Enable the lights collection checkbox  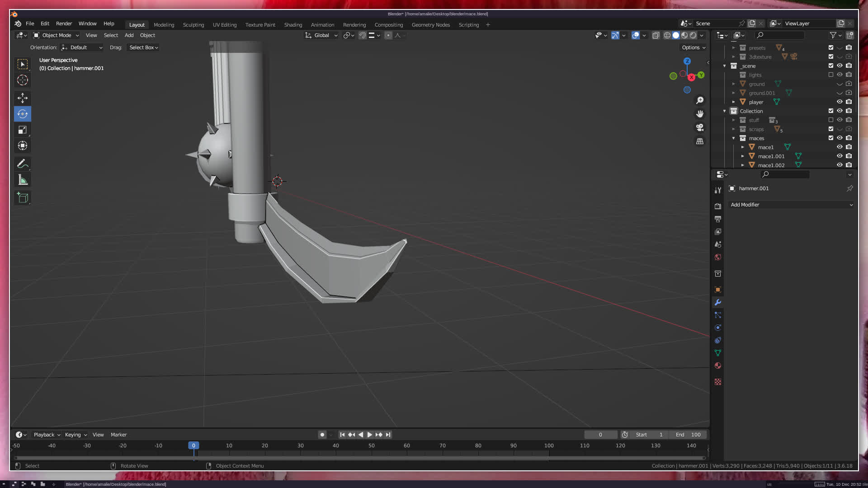[830, 75]
